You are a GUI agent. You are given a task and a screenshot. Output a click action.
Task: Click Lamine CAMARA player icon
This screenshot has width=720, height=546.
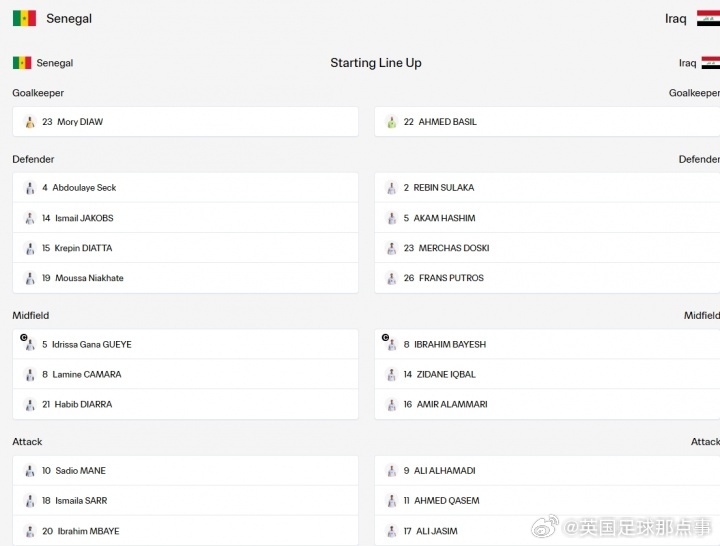[x=30, y=375]
